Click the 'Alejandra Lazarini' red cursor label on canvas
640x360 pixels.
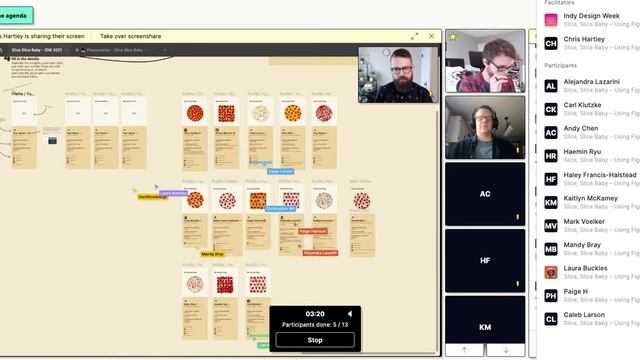point(320,253)
